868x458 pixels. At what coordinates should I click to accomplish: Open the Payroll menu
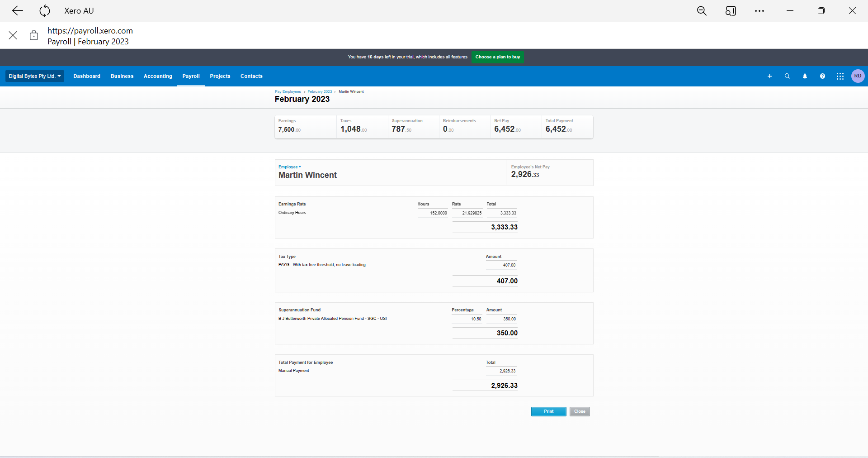[x=191, y=76]
